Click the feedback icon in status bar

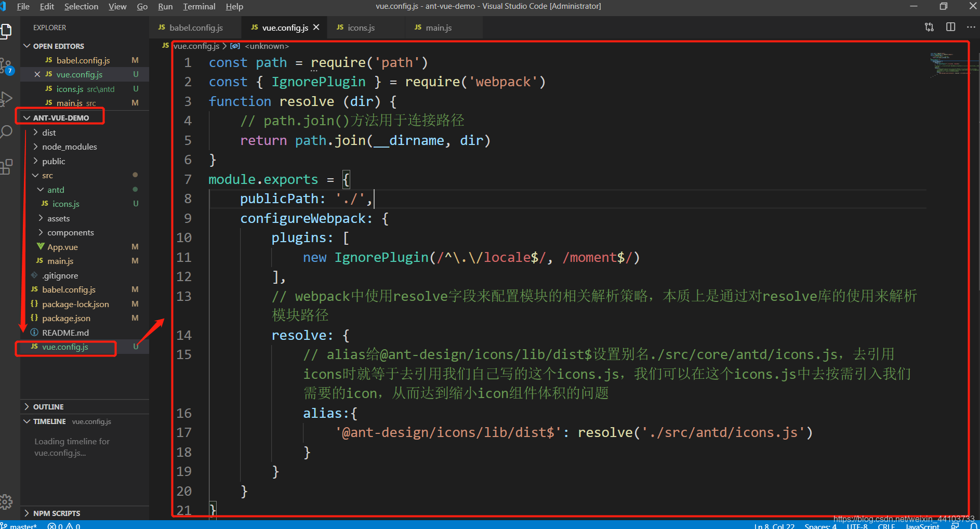955,525
